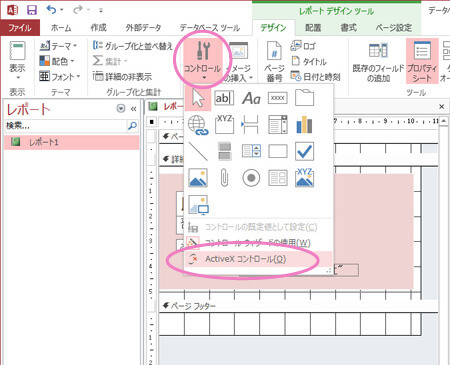The height and width of the screenshot is (365, 450).
Task: Choose the rectangle control
Action: pos(278,151)
